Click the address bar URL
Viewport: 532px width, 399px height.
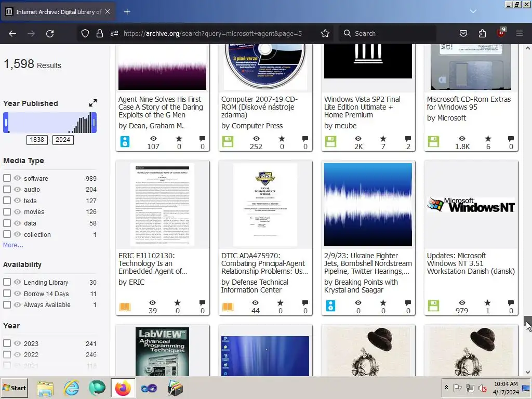point(212,33)
